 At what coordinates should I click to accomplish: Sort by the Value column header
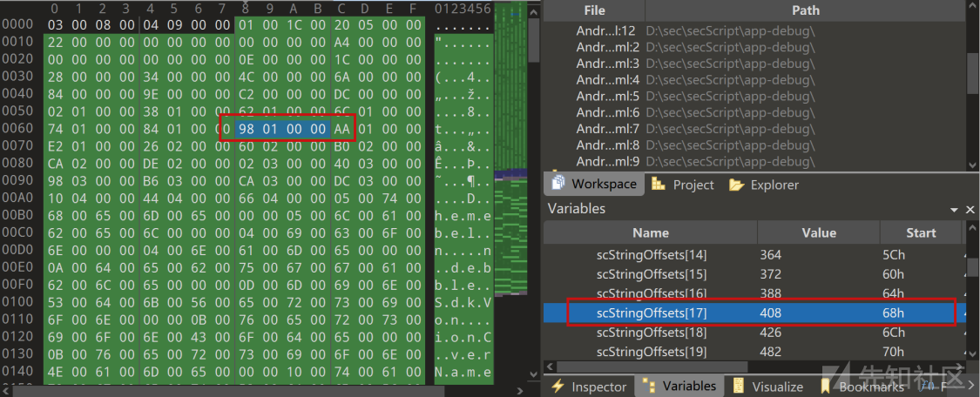pyautogui.click(x=818, y=232)
